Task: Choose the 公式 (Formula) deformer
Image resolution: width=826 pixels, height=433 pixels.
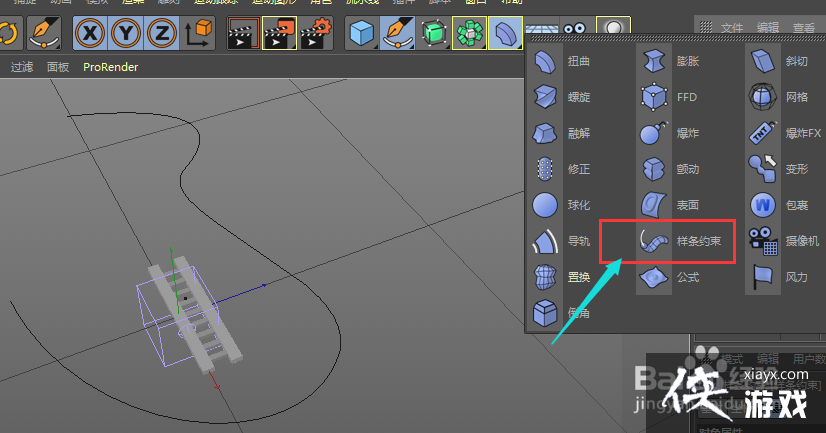Action: [670, 277]
